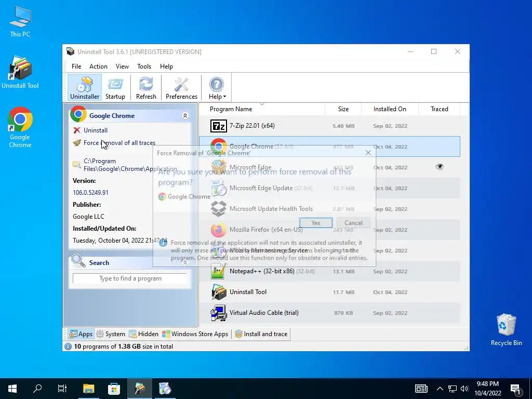Select the Uninstall Tool list icon
532x399 pixels.
[219, 292]
